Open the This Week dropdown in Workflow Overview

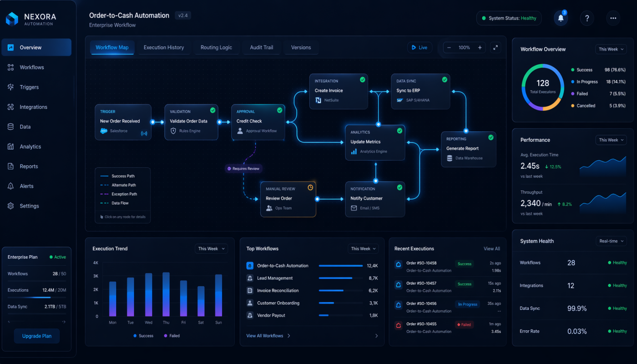[x=611, y=49]
